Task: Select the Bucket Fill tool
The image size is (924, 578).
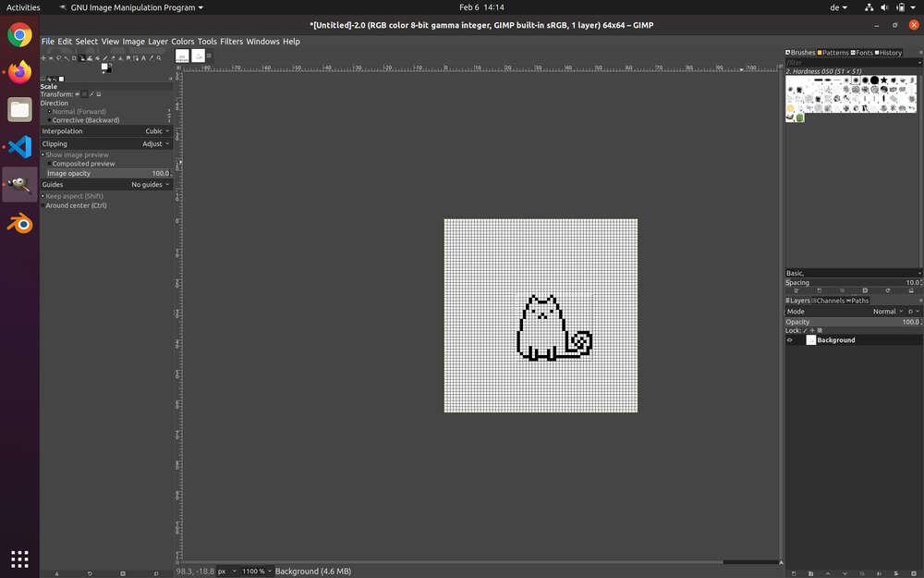Action: (97, 57)
